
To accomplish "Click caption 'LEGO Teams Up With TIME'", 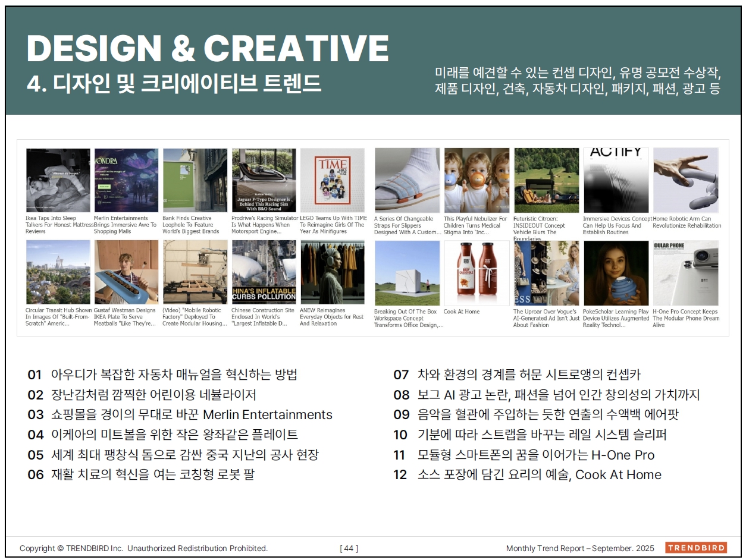I will click(x=333, y=225).
